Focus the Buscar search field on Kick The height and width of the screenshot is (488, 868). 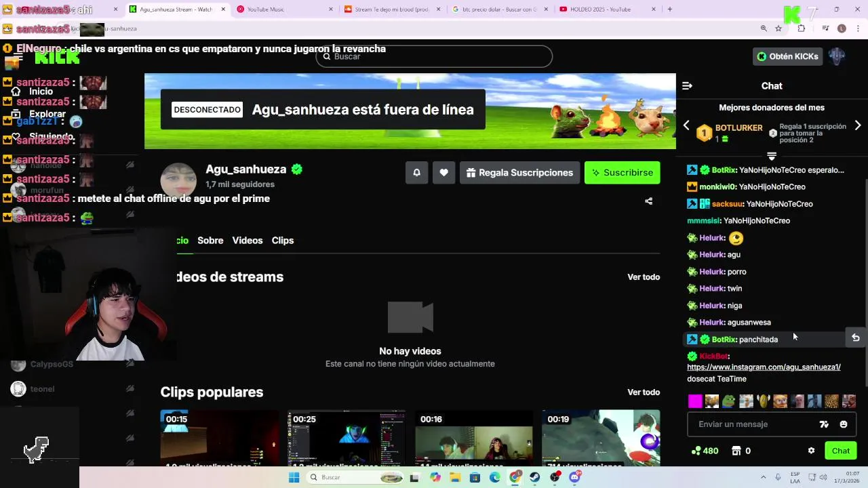tap(434, 56)
